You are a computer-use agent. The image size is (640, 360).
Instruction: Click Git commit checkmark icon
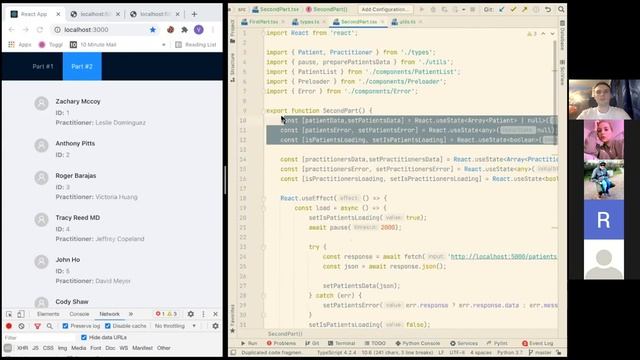tap(513, 9)
